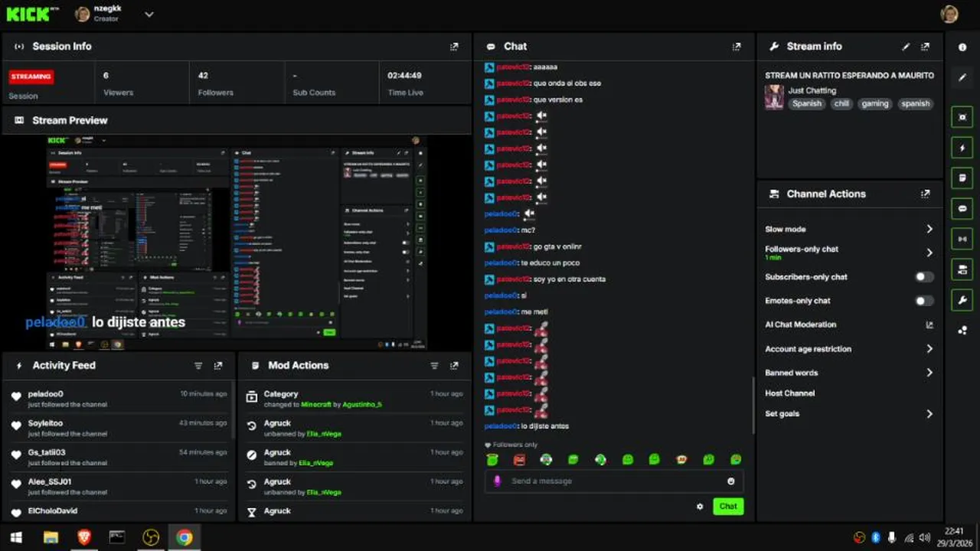Screen dimensions: 980x551
Task: Click Soyleitoo in Activity Feed
Action: 45,423
